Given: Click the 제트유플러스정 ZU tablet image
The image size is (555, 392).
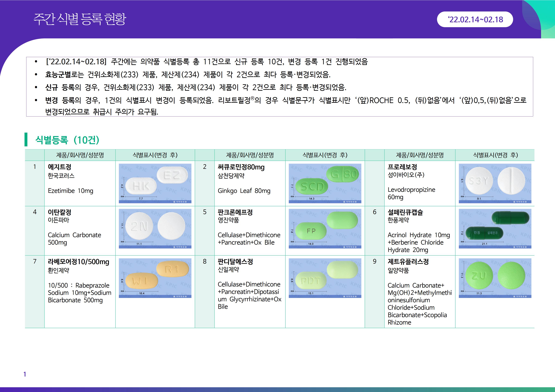Looking at the screenshot, I should pos(495,278).
